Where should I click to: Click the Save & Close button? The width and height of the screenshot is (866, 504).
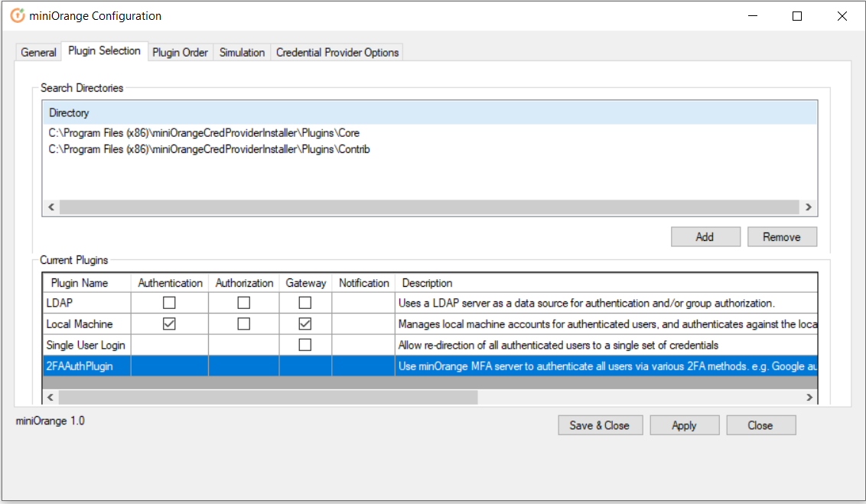[600, 426]
